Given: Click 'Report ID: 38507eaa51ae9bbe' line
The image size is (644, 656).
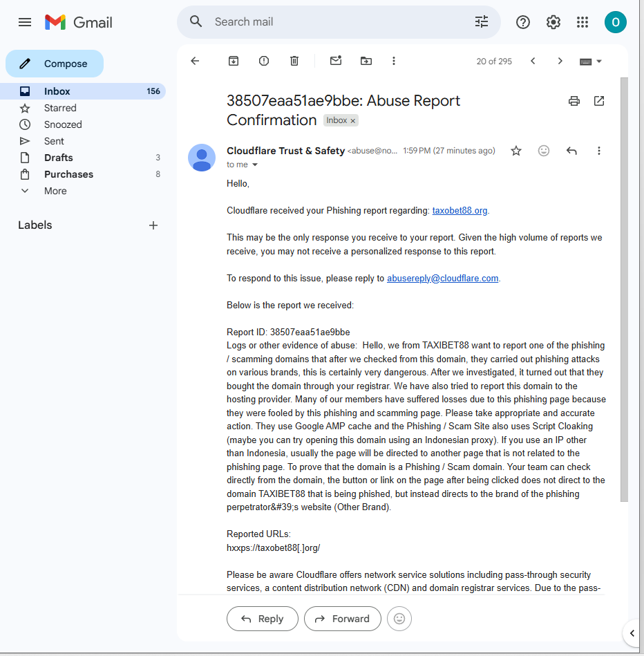Looking at the screenshot, I should pyautogui.click(x=288, y=332).
